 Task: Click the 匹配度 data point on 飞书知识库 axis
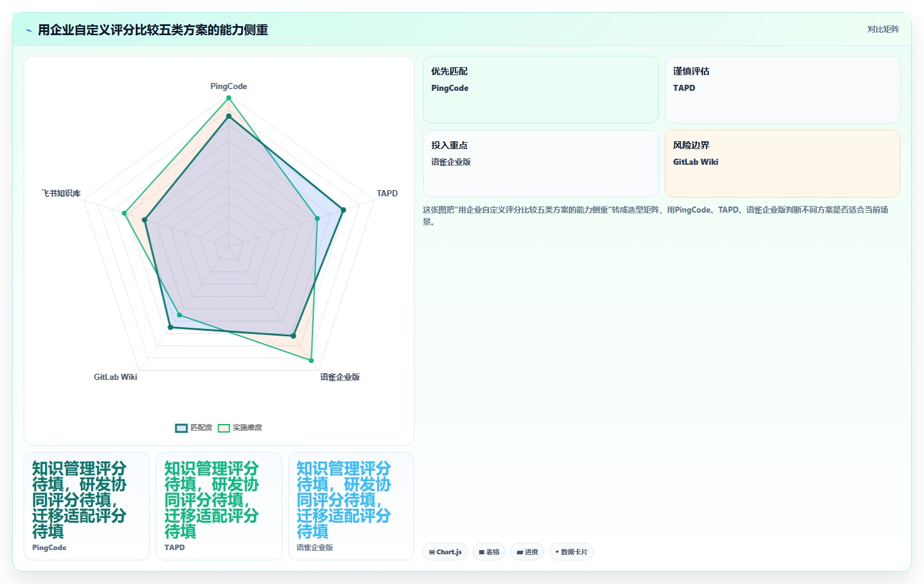[144, 220]
